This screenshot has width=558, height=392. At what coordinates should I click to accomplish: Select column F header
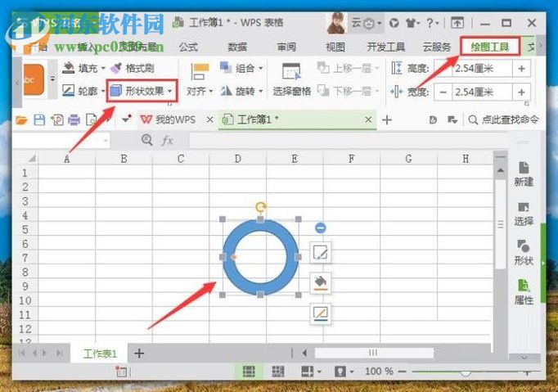coord(352,159)
